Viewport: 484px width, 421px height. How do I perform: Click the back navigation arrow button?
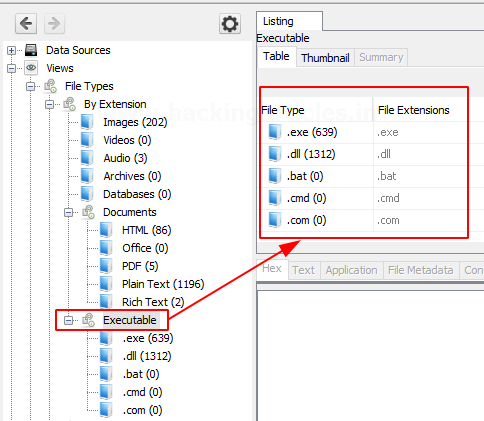point(26,24)
